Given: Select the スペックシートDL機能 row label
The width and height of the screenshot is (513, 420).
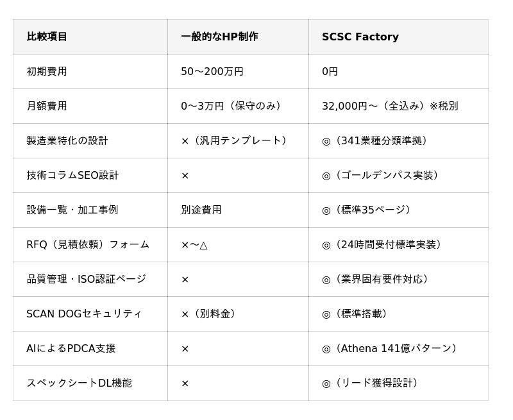Looking at the screenshot, I should (x=79, y=383).
